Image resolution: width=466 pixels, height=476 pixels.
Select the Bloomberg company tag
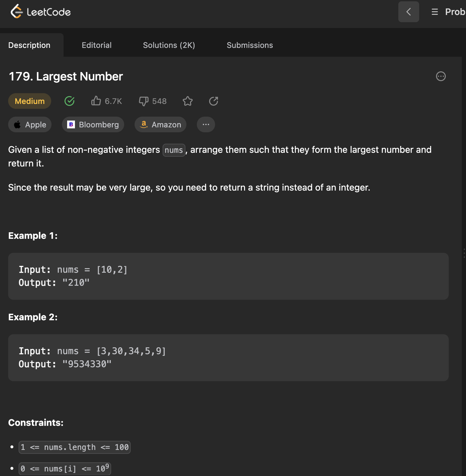(93, 124)
